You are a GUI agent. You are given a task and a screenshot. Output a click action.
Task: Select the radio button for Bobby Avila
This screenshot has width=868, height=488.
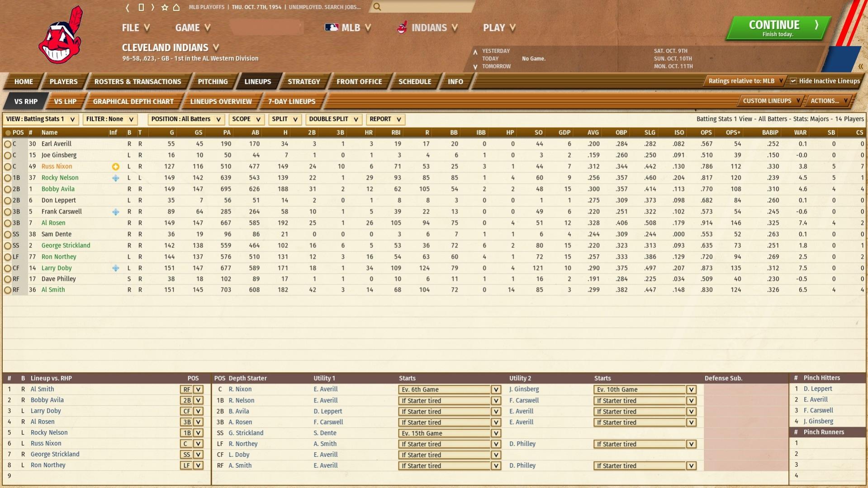pyautogui.click(x=7, y=190)
